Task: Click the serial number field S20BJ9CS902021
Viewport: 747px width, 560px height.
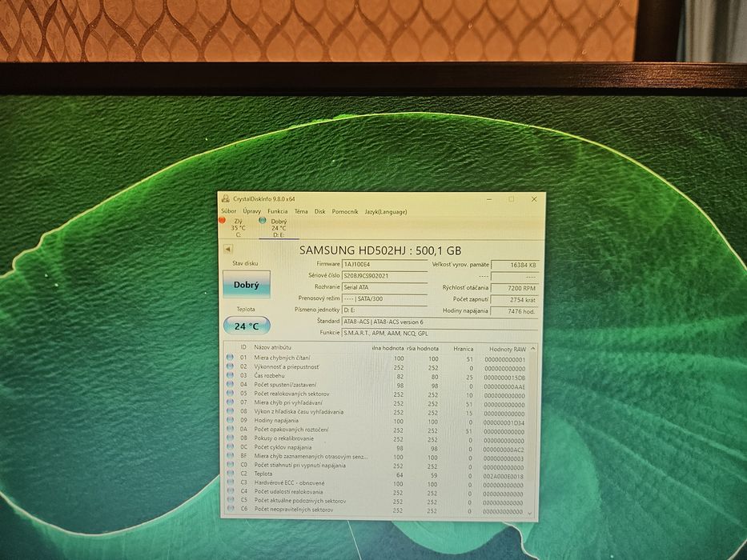Action: click(384, 276)
